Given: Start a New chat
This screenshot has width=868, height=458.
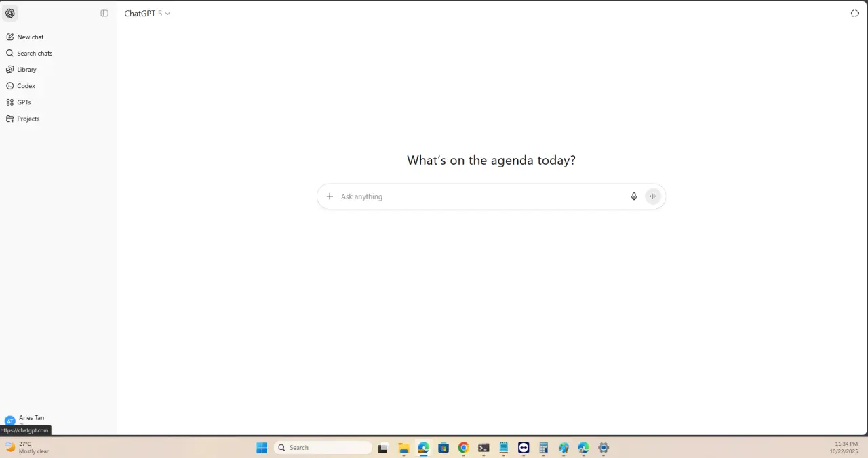Looking at the screenshot, I should (x=31, y=37).
